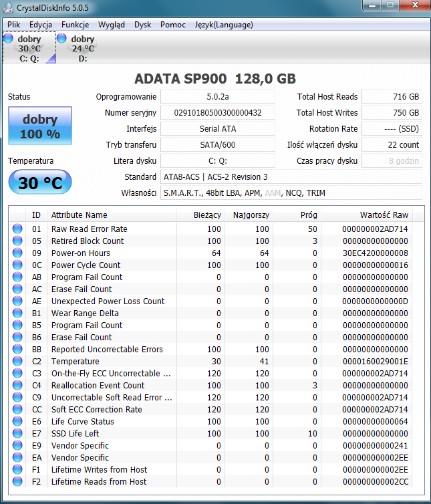Click status orb for Power-on Hours row
431x504 pixels.
click(17, 253)
